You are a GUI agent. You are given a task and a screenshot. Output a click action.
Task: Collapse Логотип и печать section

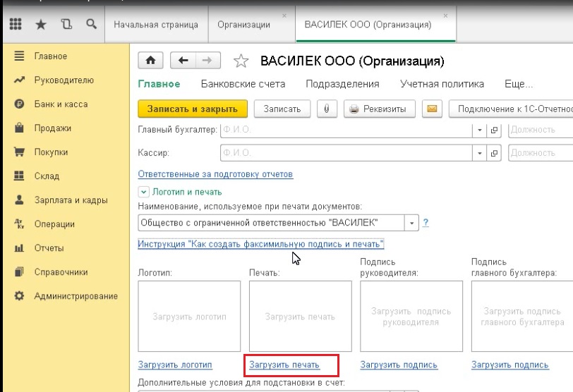click(144, 192)
